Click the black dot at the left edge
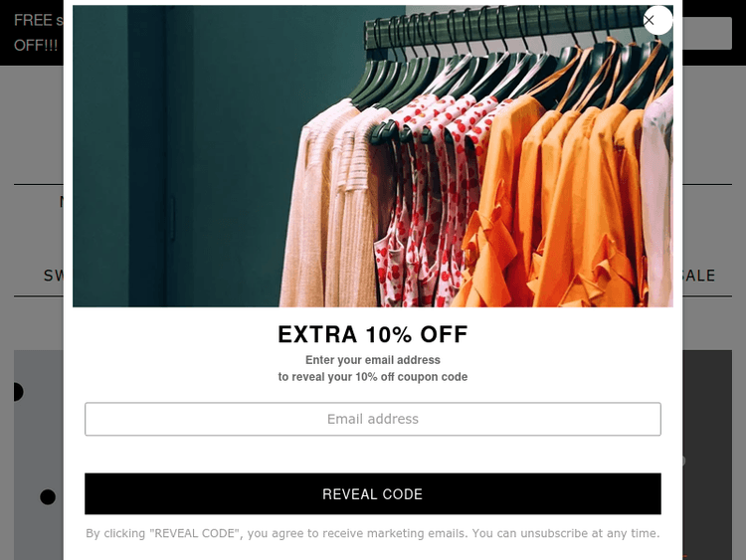Screen dimensions: 746x560 pyautogui.click(x=18, y=392)
